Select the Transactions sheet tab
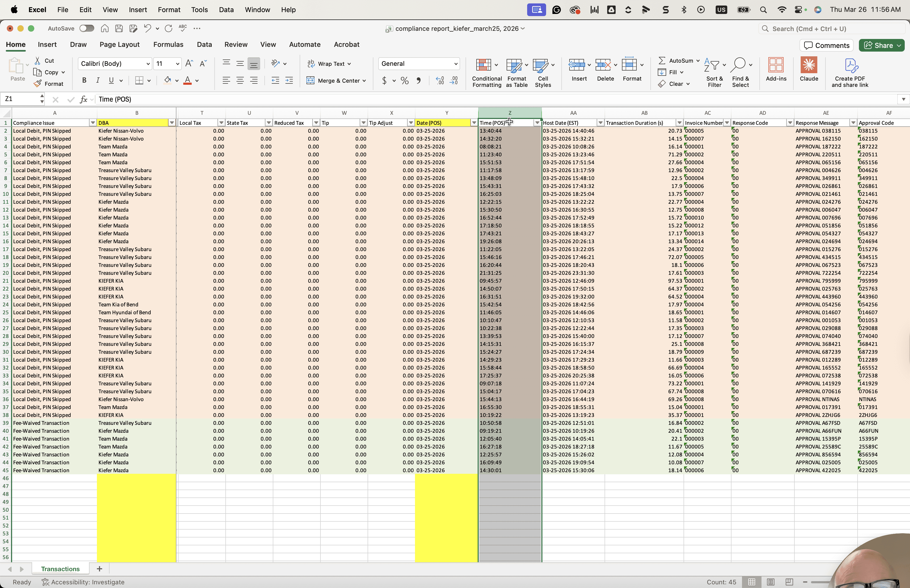The height and width of the screenshot is (588, 910). click(60, 569)
